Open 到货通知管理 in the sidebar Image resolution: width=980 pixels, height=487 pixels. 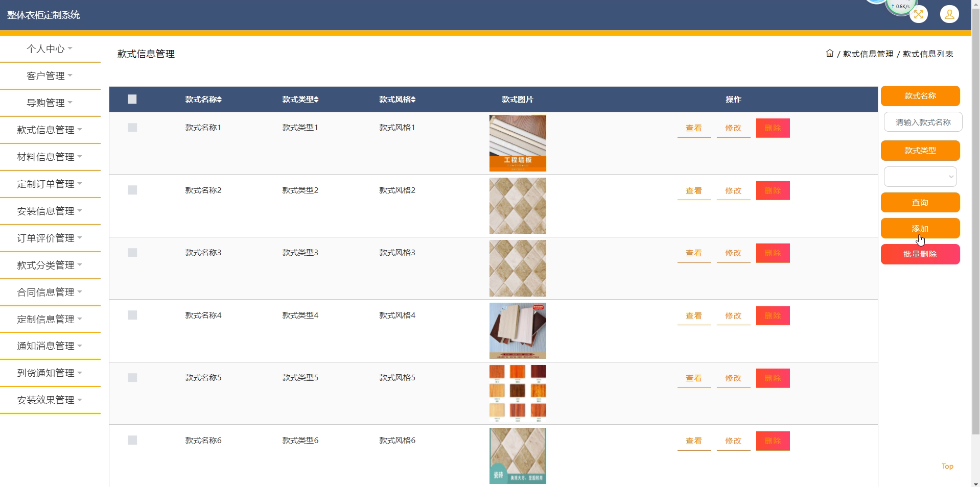point(50,373)
